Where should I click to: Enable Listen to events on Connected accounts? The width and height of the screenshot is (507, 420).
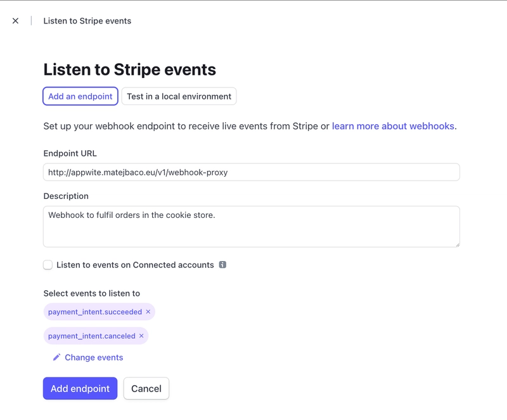coord(48,265)
